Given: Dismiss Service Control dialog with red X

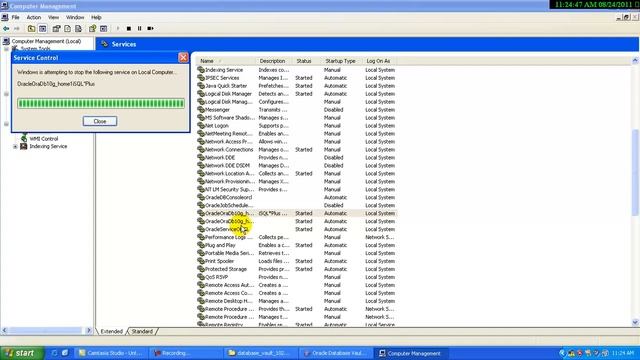Looking at the screenshot, I should 183,58.
